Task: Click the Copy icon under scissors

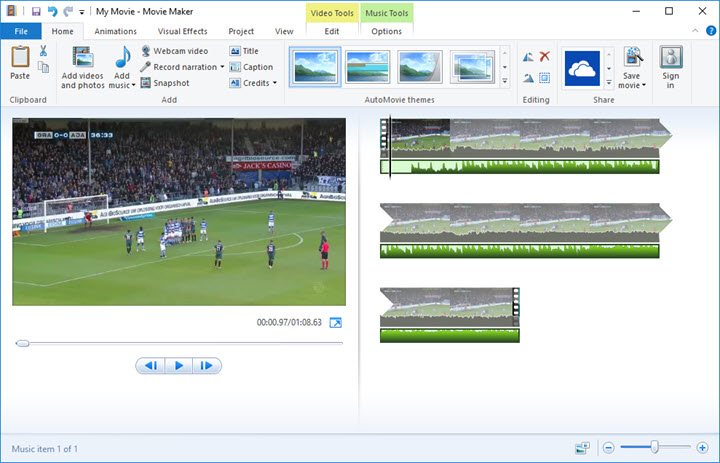Action: (x=43, y=67)
